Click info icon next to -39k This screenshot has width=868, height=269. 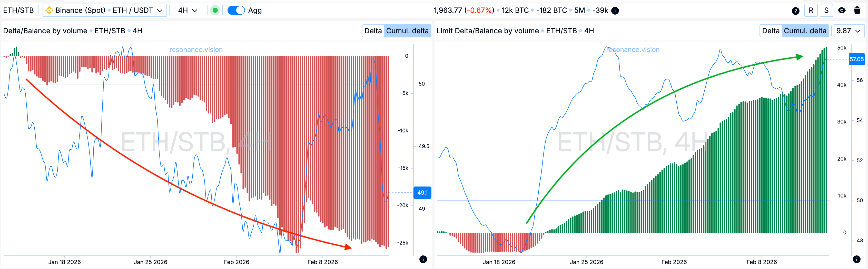click(x=615, y=11)
